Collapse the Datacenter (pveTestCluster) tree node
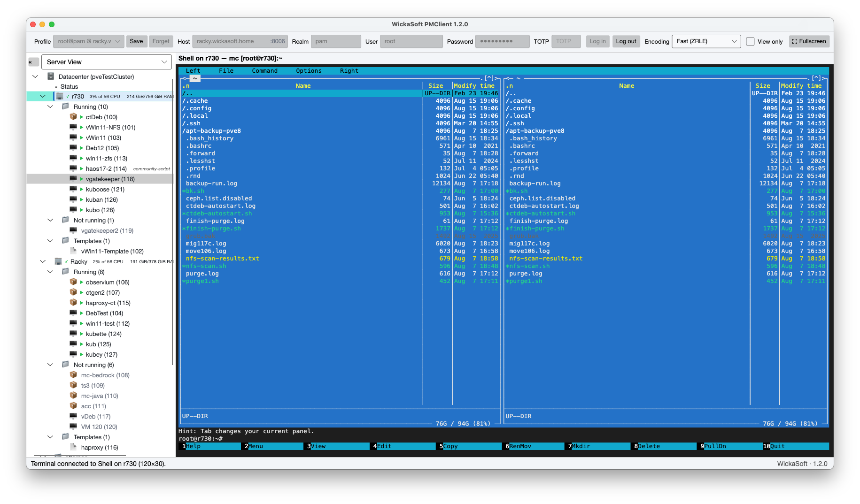 pos(35,76)
